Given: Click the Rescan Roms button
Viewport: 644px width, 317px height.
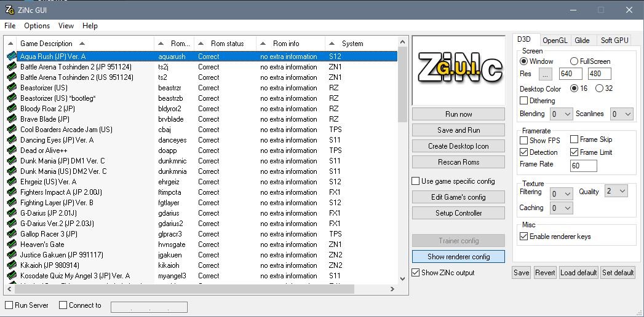Looking at the screenshot, I should tap(458, 162).
